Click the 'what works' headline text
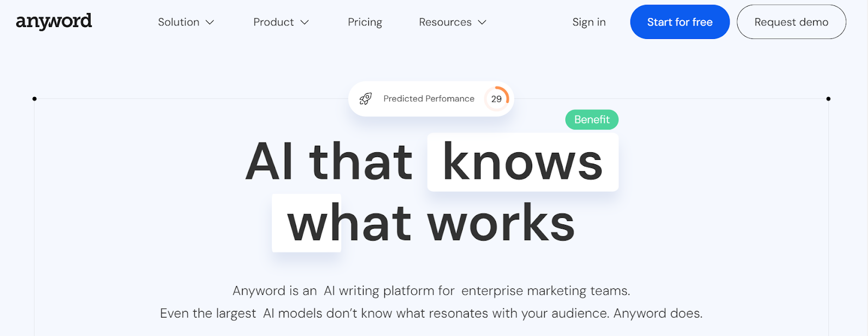This screenshot has width=868, height=336. pyautogui.click(x=431, y=223)
